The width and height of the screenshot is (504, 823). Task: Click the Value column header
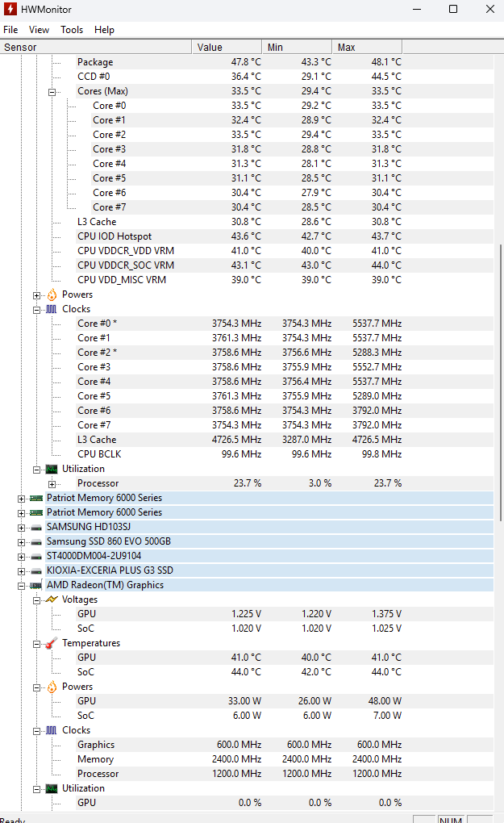227,48
